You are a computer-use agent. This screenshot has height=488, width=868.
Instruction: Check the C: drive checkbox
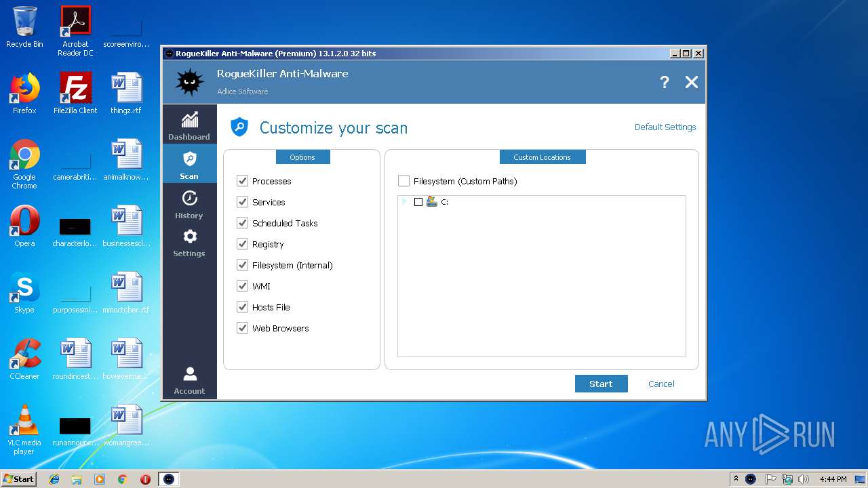(418, 202)
